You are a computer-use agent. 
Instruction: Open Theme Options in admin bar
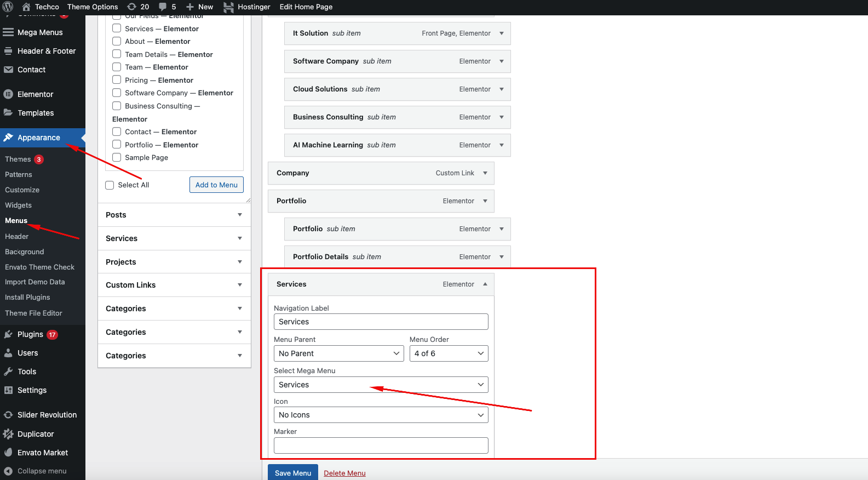[x=93, y=7]
